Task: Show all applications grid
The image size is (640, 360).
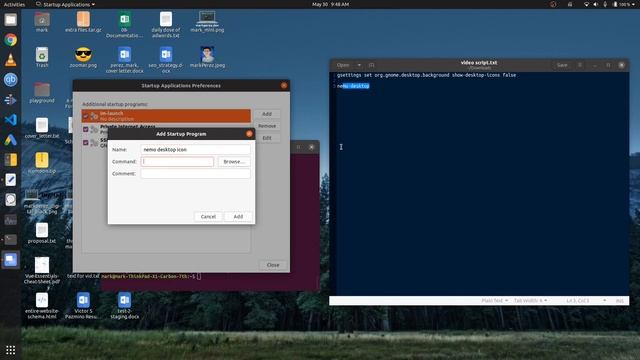Action: pyautogui.click(x=11, y=350)
